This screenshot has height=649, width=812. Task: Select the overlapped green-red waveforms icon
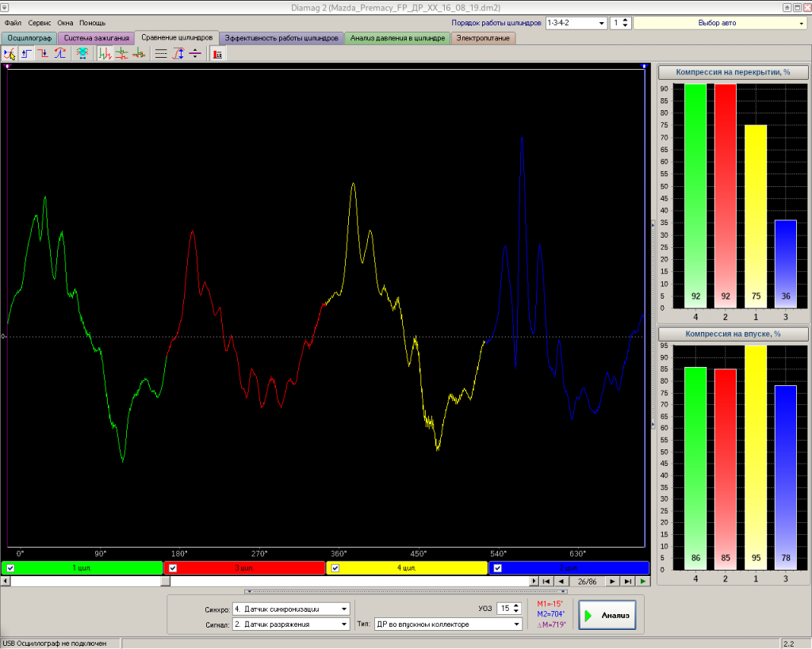[139, 53]
